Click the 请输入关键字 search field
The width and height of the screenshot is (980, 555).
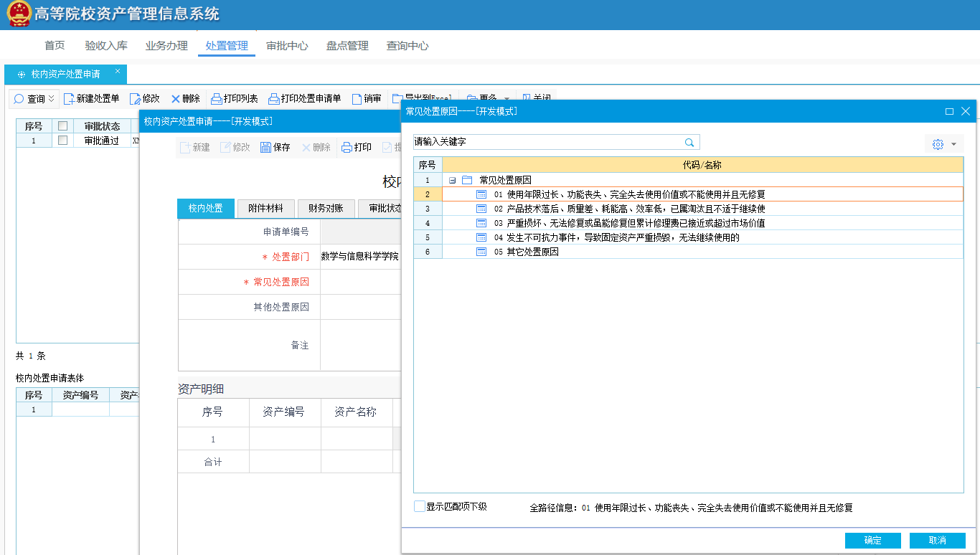point(545,143)
